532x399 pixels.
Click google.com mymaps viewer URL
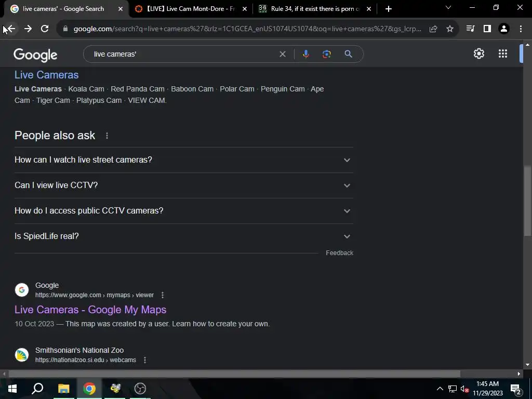pyautogui.click(x=95, y=295)
